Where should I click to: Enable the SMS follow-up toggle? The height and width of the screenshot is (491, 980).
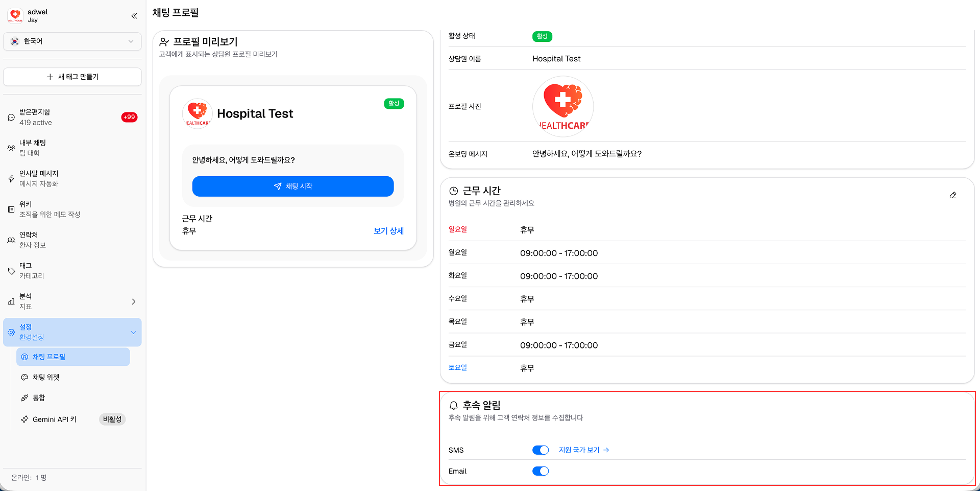click(x=541, y=450)
